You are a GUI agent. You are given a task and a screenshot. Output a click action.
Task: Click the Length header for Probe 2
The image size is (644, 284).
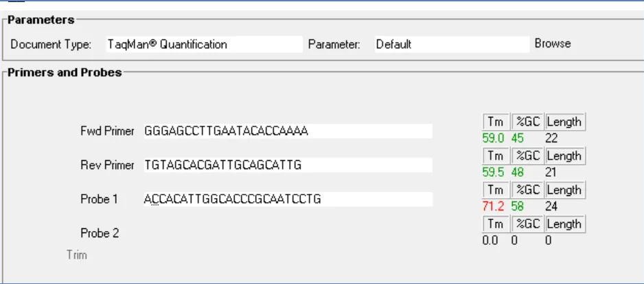tap(565, 224)
